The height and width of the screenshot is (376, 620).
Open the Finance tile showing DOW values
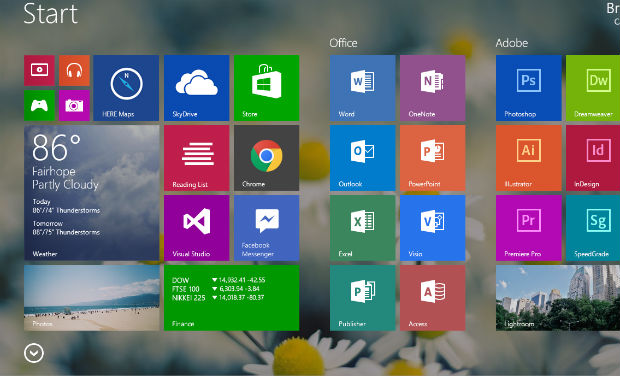(x=232, y=298)
